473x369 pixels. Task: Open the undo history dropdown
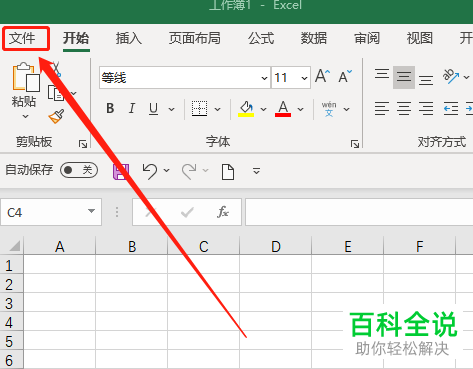point(166,171)
